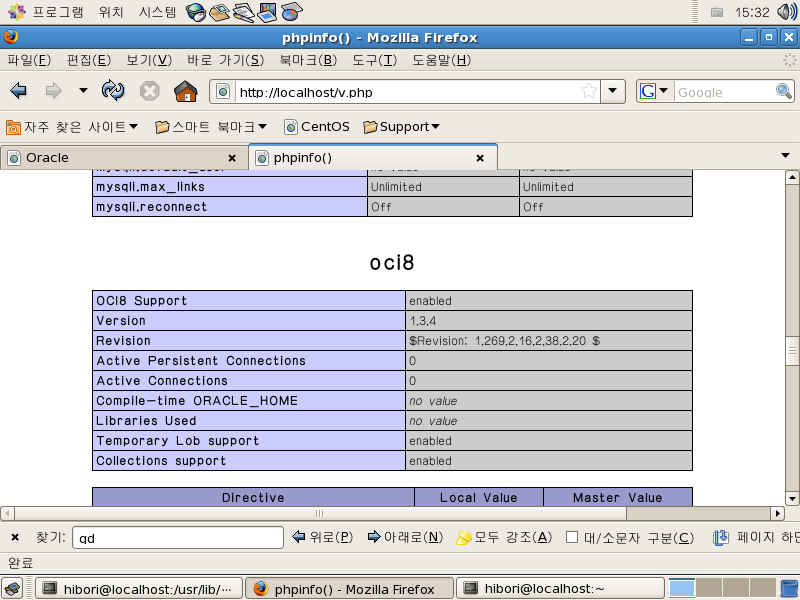The height and width of the screenshot is (600, 800).
Task: Reload the current page
Action: 113,91
